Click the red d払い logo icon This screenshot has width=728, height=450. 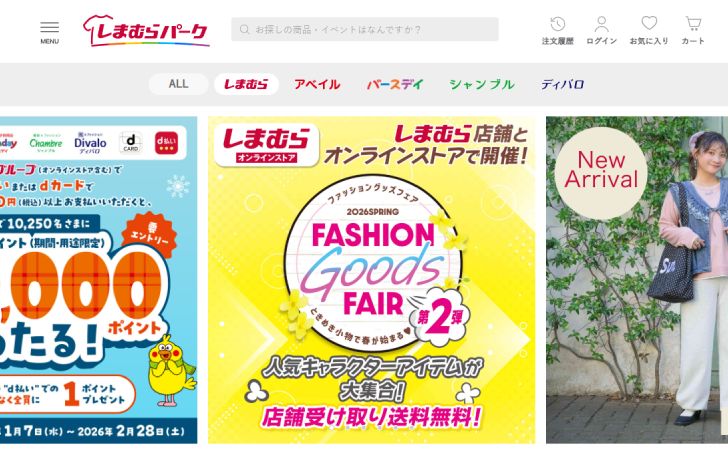pos(166,143)
